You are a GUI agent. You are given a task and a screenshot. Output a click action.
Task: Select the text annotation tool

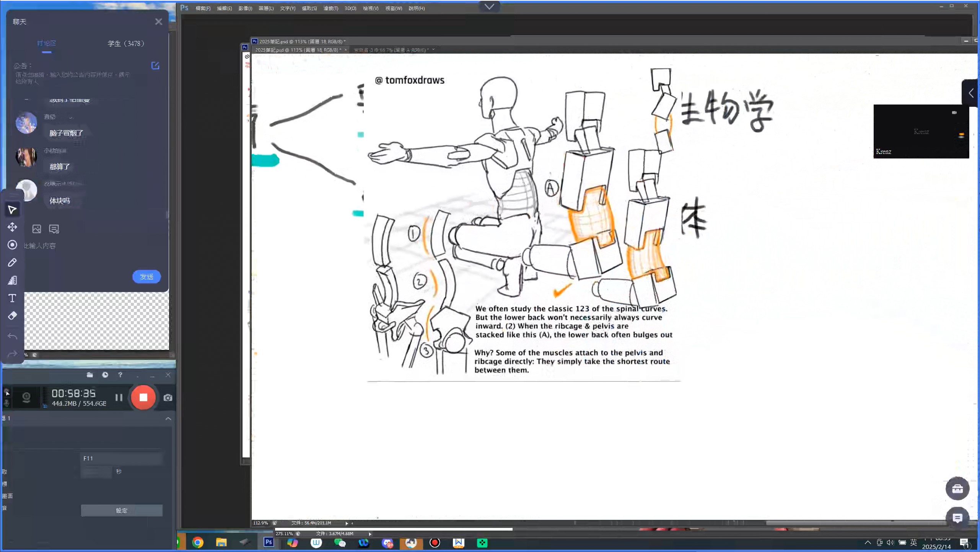[12, 298]
